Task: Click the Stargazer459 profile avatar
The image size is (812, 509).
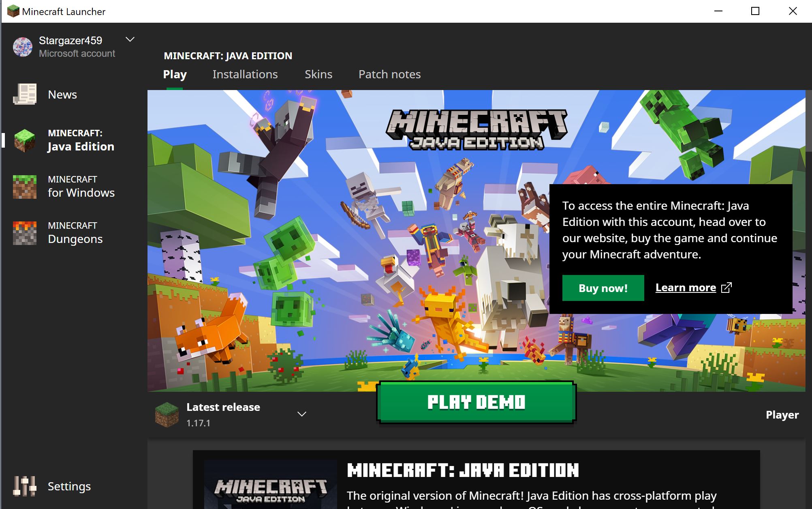Action: coord(23,47)
